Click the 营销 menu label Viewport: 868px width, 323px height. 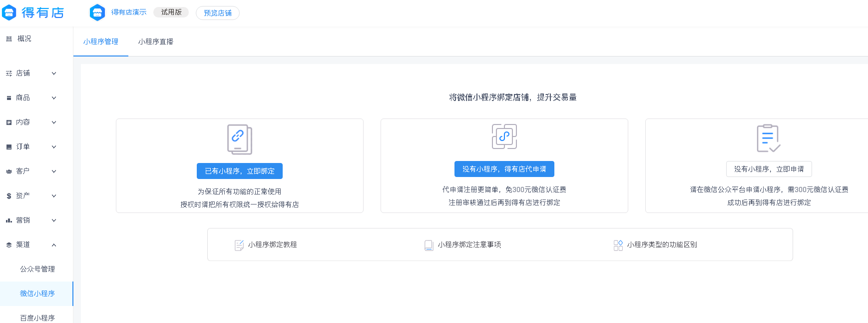23,220
